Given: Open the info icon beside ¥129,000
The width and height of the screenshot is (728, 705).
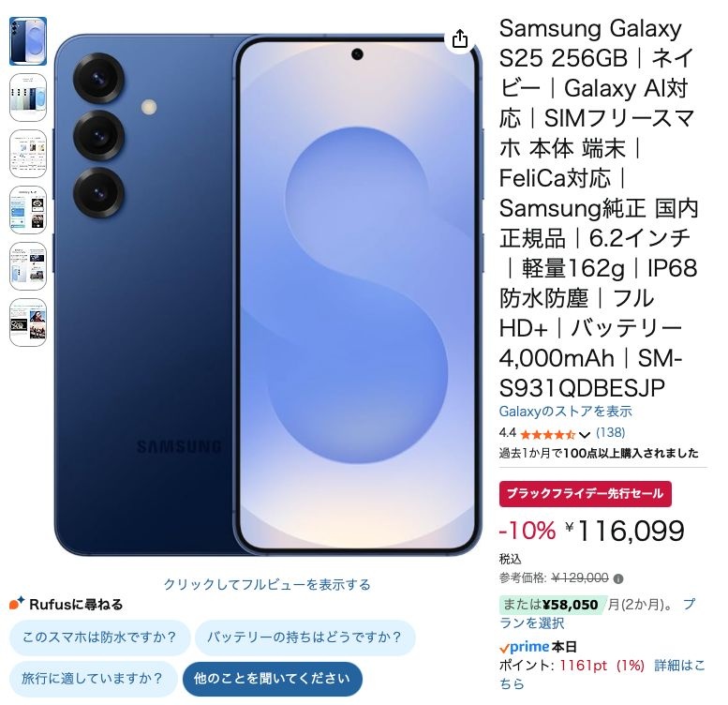Looking at the screenshot, I should pos(618,578).
